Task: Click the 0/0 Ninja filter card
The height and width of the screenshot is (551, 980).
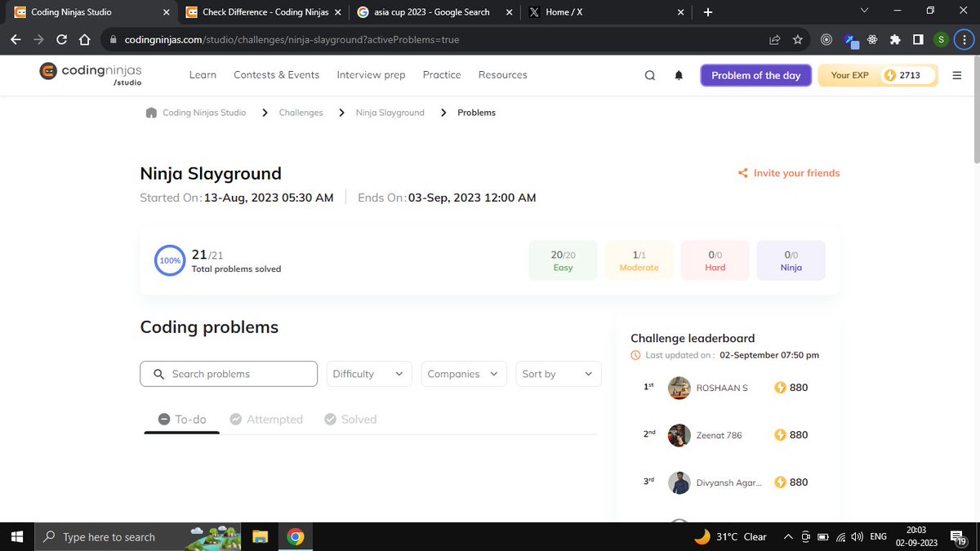Action: [x=791, y=260]
